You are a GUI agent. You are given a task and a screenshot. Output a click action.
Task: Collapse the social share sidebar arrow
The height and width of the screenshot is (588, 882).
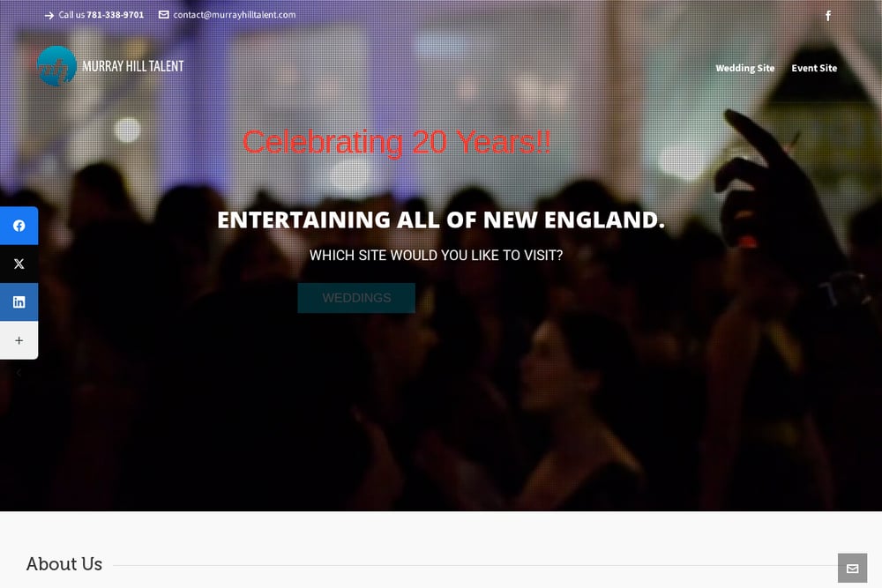tap(19, 373)
